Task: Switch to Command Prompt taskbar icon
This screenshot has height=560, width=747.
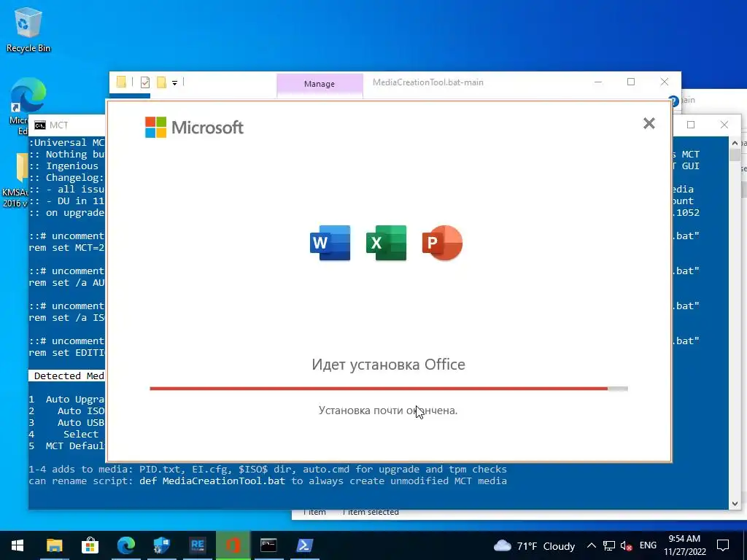Action: [x=268, y=545]
